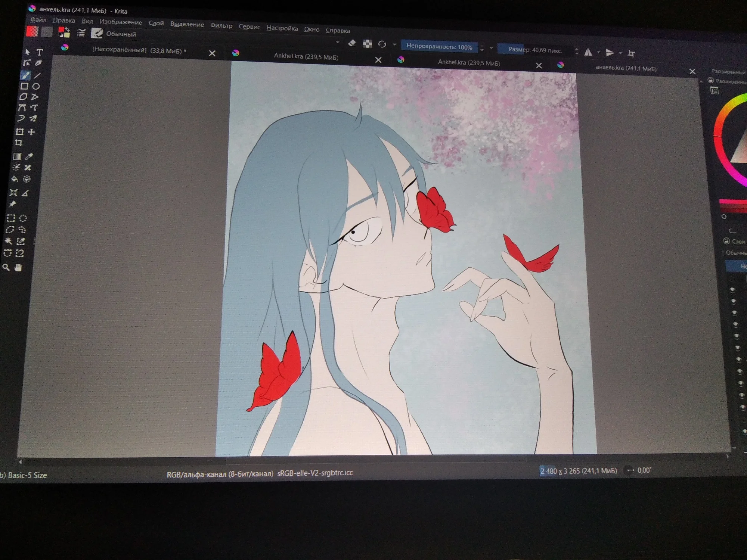Expand the blending mode dropdown arrow
This screenshot has height=560, width=747.
338,42
